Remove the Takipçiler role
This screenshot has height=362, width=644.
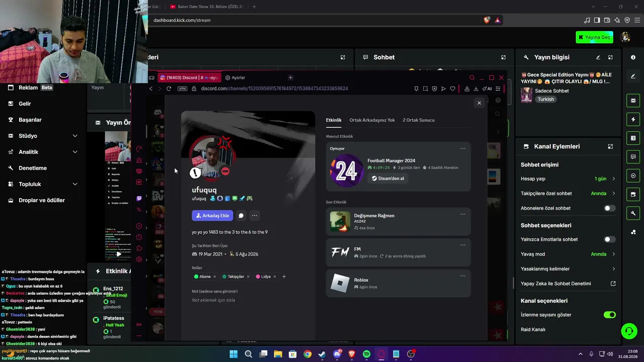pos(248,277)
